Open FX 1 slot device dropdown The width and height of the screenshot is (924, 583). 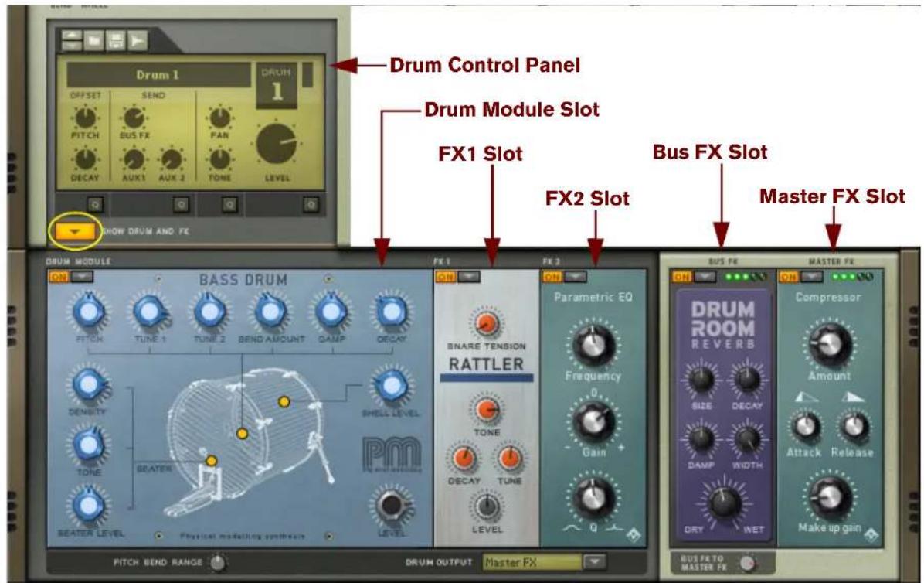(469, 277)
